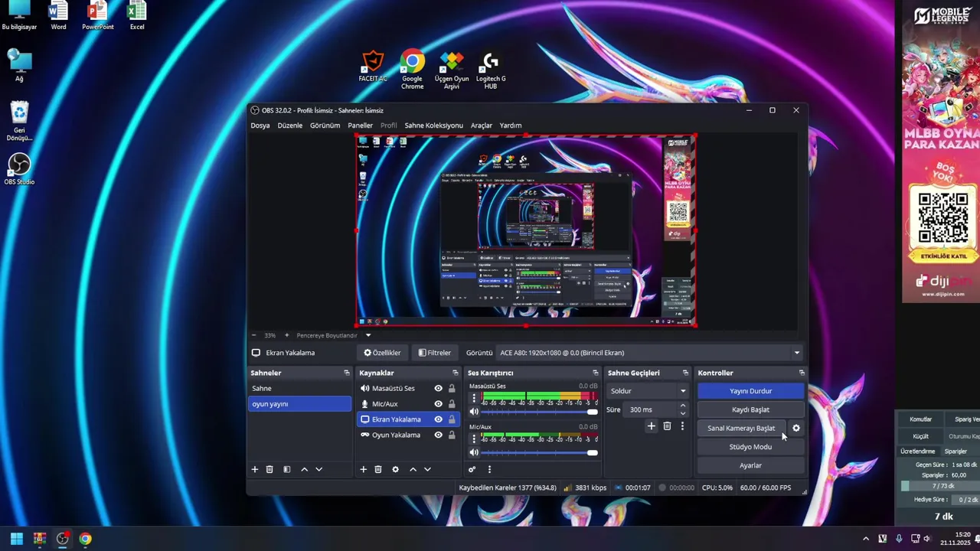Image resolution: width=980 pixels, height=551 pixels.
Task: Hide Ekran Yakalama source with eye icon
Action: [x=439, y=419]
